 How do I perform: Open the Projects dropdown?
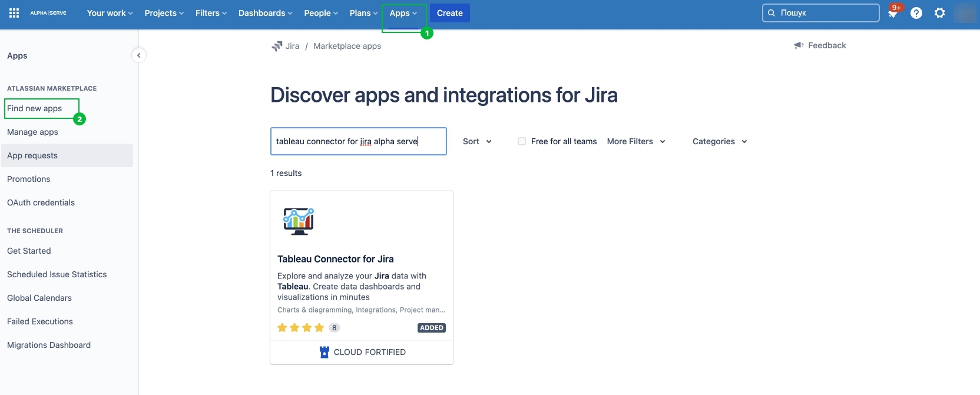coord(164,13)
